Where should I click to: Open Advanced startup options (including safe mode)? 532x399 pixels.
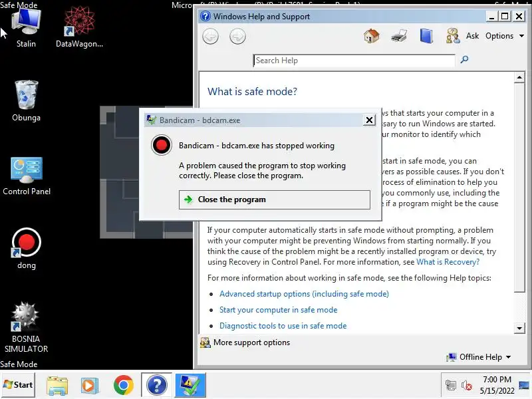click(x=304, y=294)
